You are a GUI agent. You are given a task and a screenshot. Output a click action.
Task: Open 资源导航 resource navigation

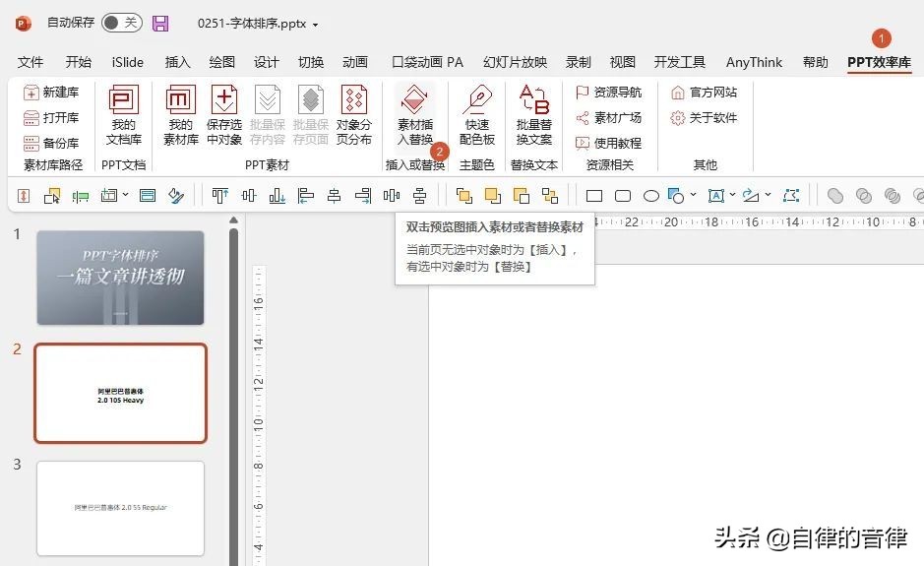pos(609,92)
